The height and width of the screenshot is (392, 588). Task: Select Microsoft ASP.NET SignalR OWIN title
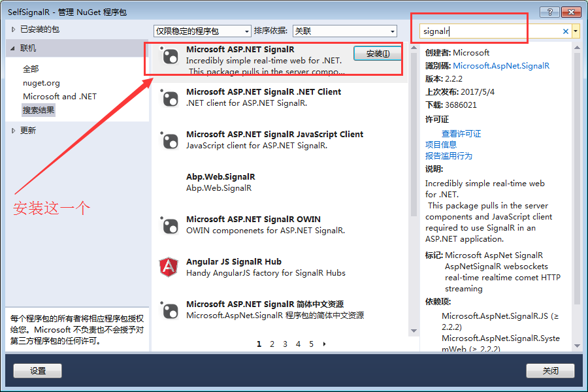coord(253,219)
